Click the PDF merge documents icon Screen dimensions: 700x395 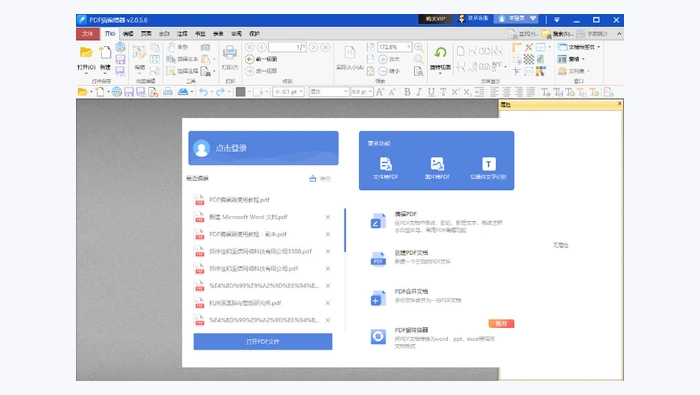click(x=378, y=298)
